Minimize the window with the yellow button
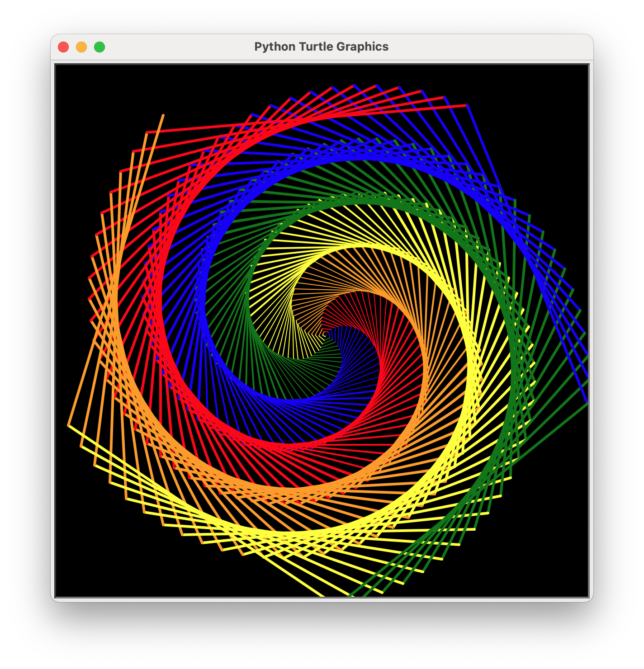Screen dimensions: 644x669 (x=81, y=47)
